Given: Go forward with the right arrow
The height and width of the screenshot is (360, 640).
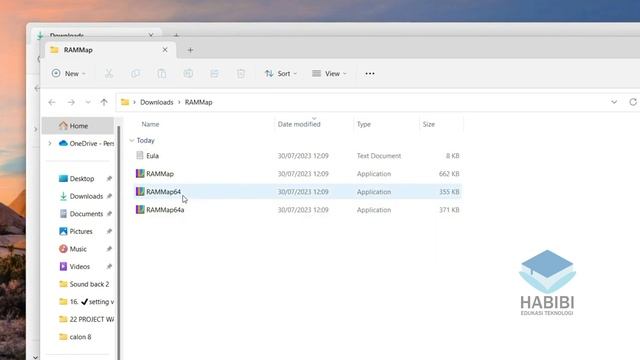Looking at the screenshot, I should click(71, 102).
